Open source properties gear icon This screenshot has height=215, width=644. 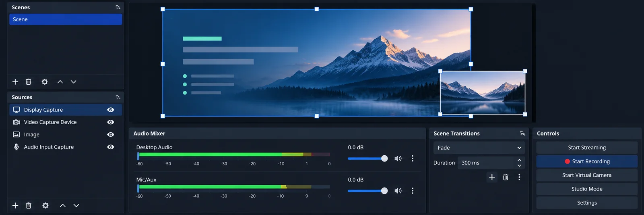click(45, 206)
